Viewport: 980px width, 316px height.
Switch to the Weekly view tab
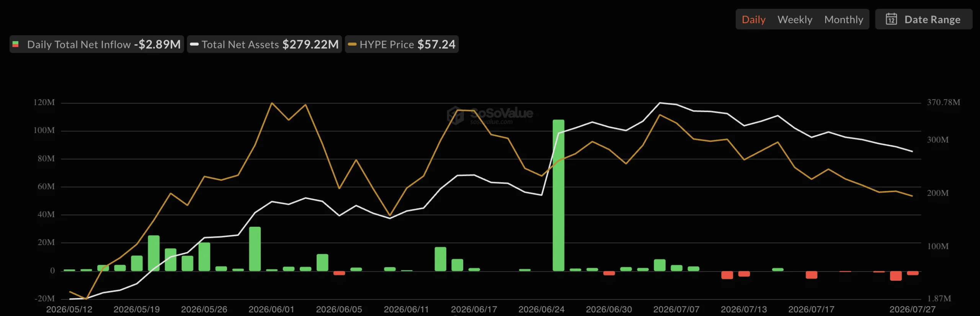point(795,20)
